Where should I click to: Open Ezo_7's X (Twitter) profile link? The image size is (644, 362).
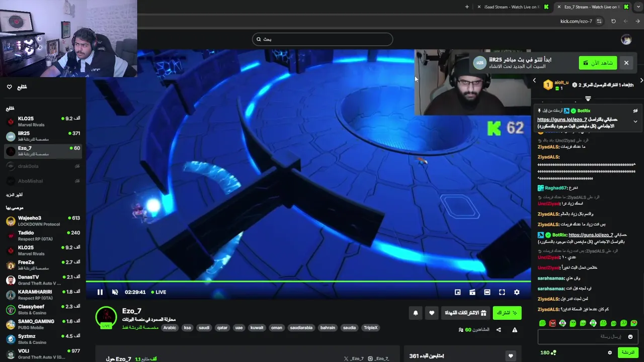tap(354, 358)
